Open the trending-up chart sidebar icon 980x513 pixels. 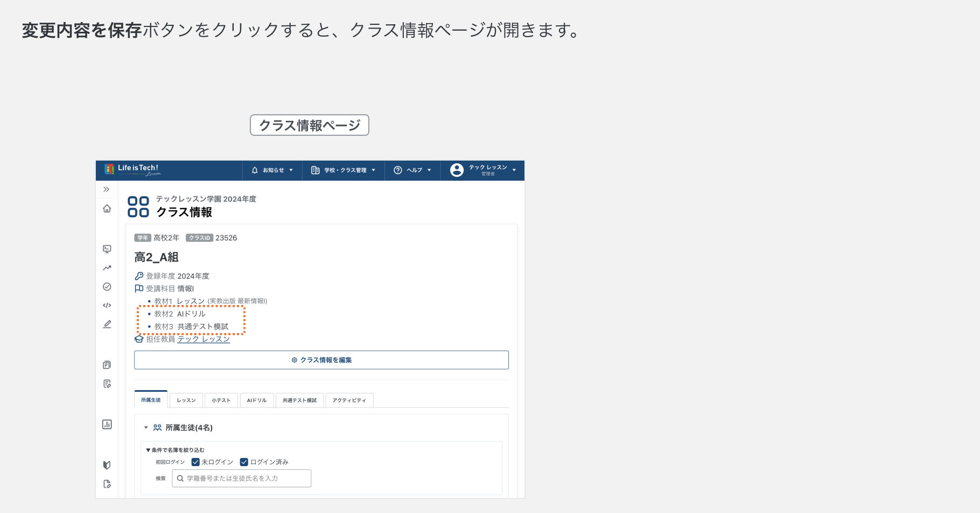coord(107,268)
